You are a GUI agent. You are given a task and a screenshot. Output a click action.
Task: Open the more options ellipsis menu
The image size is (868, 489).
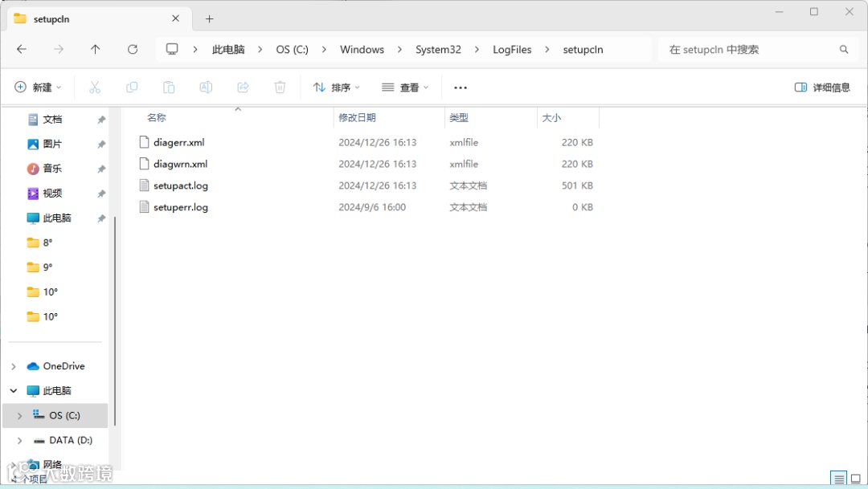coord(460,88)
